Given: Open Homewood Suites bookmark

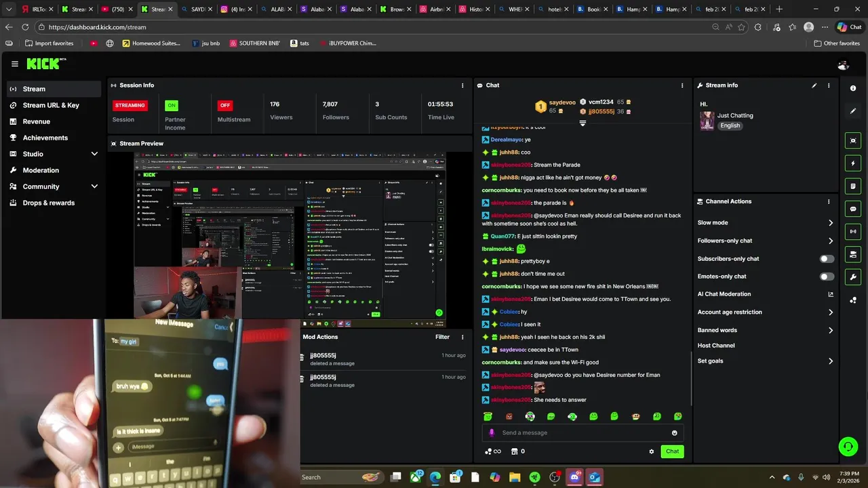Looking at the screenshot, I should point(151,43).
